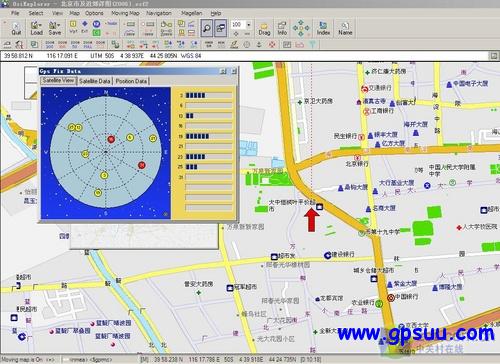Open the Navigation menu
500x364 pixels.
point(159,13)
